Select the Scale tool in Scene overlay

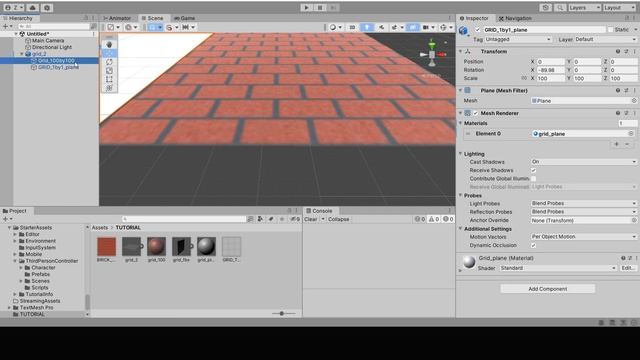click(x=109, y=71)
